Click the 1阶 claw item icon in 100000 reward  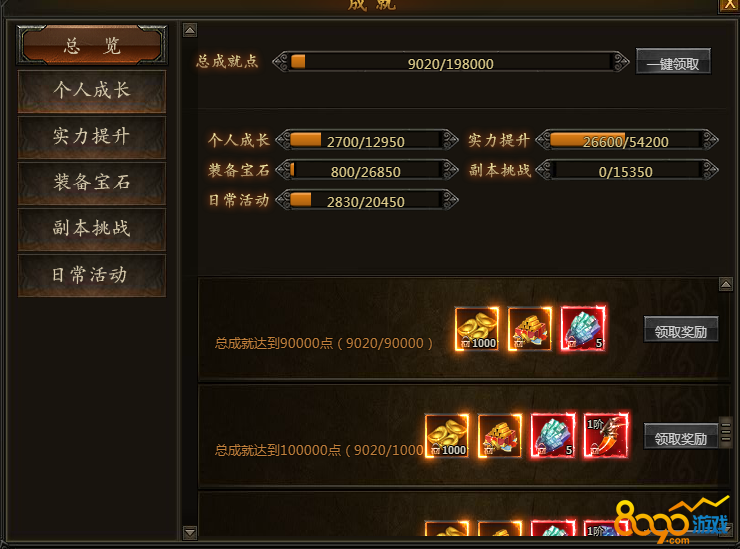[x=606, y=436]
